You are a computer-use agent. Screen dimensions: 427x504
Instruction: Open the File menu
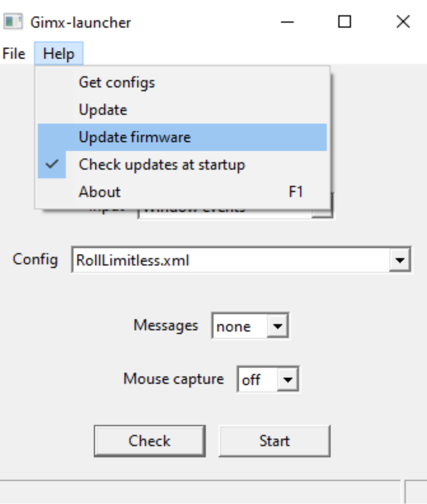click(x=14, y=54)
